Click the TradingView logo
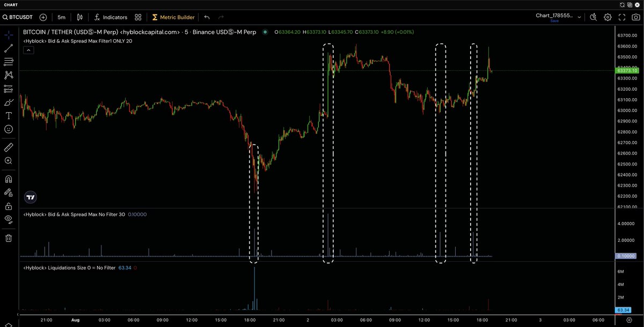This screenshot has height=327, width=644. (x=31, y=197)
